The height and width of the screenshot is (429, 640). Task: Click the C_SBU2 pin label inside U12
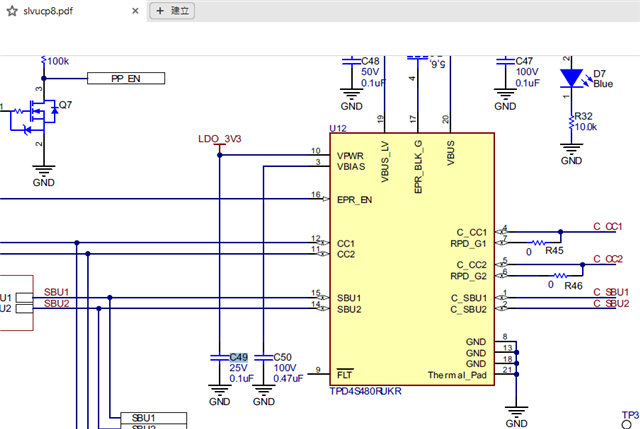pos(469,309)
